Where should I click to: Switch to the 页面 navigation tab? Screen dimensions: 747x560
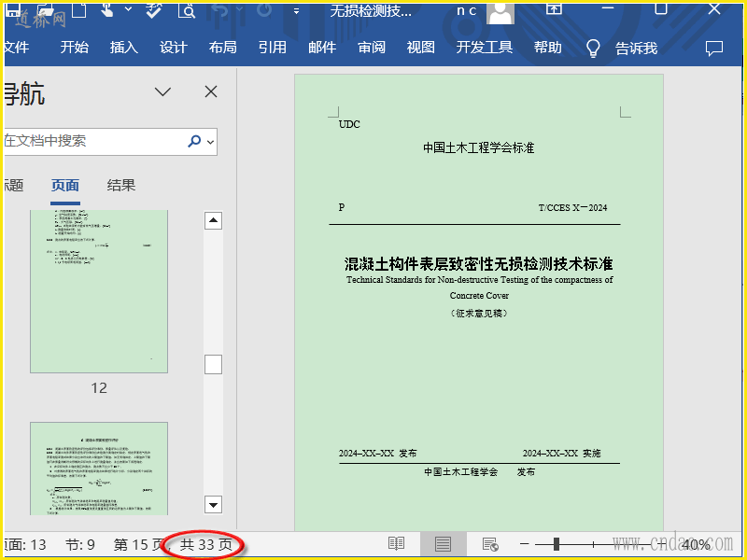[65, 185]
